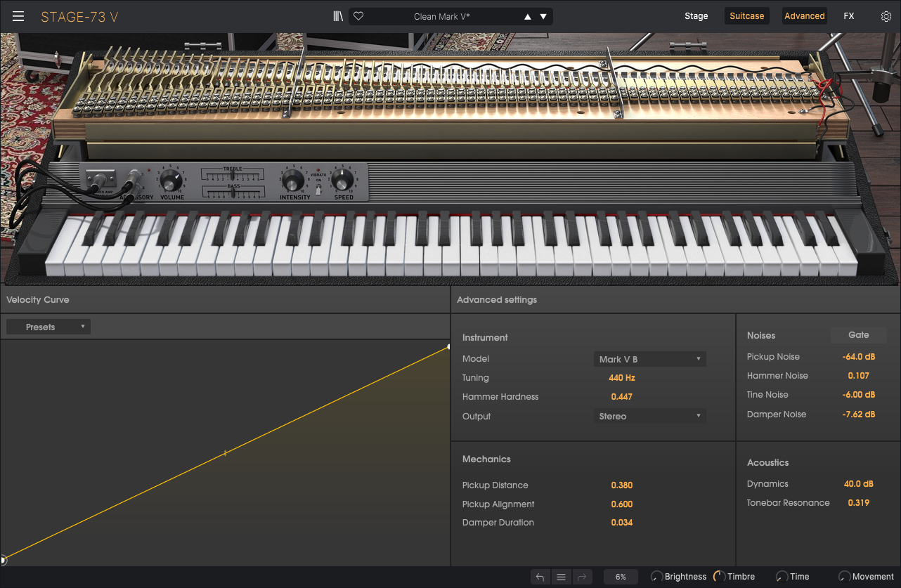Select next preset with down arrow
This screenshot has height=588, width=901.
(x=543, y=17)
